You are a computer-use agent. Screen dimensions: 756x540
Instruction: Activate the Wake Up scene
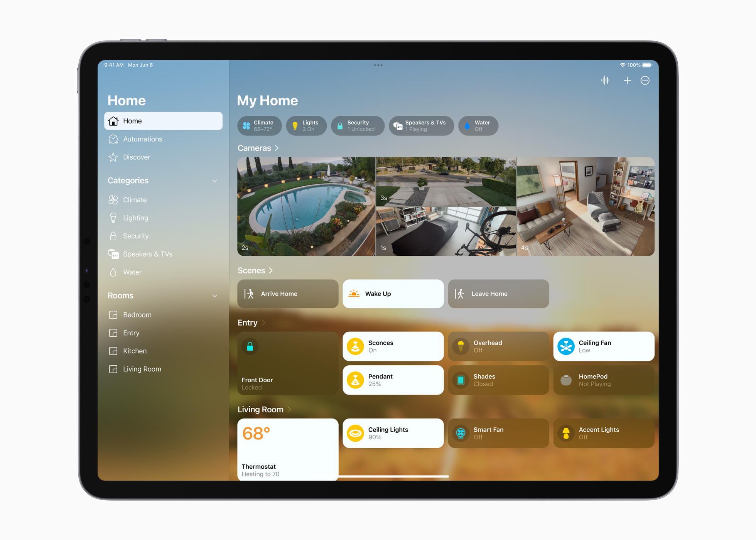coord(393,294)
